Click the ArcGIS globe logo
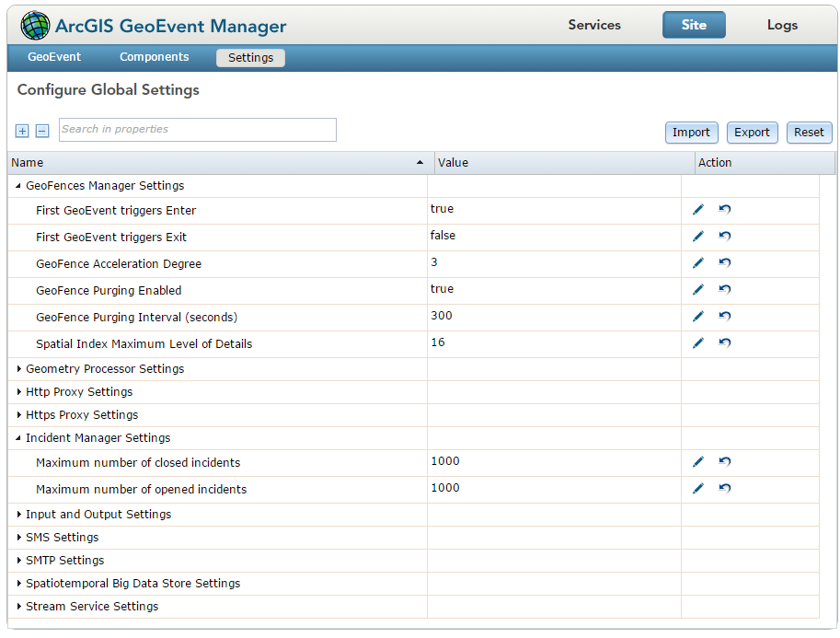This screenshot has width=840, height=638. pyautogui.click(x=35, y=25)
